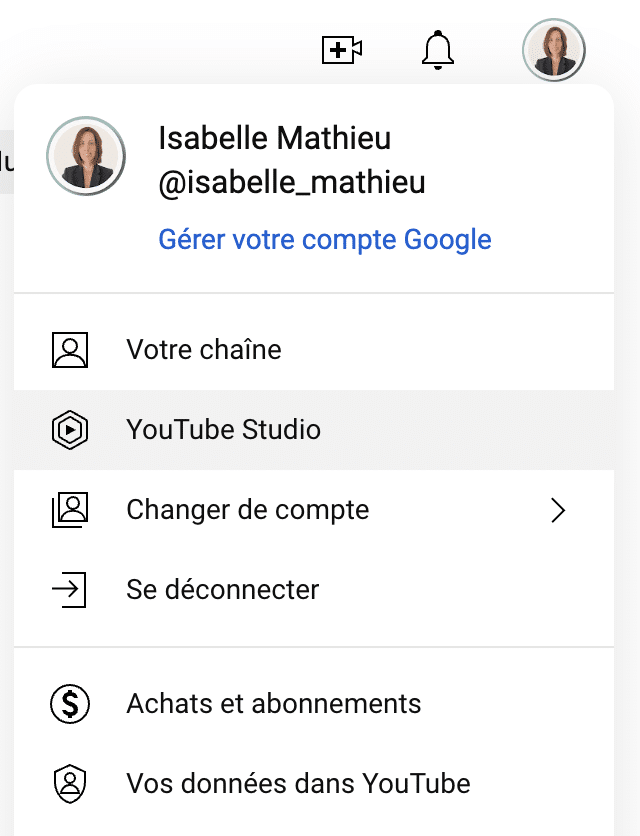Expand the Changer de compte chevron arrow
Viewport: 640px width, 836px height.
pyautogui.click(x=558, y=510)
